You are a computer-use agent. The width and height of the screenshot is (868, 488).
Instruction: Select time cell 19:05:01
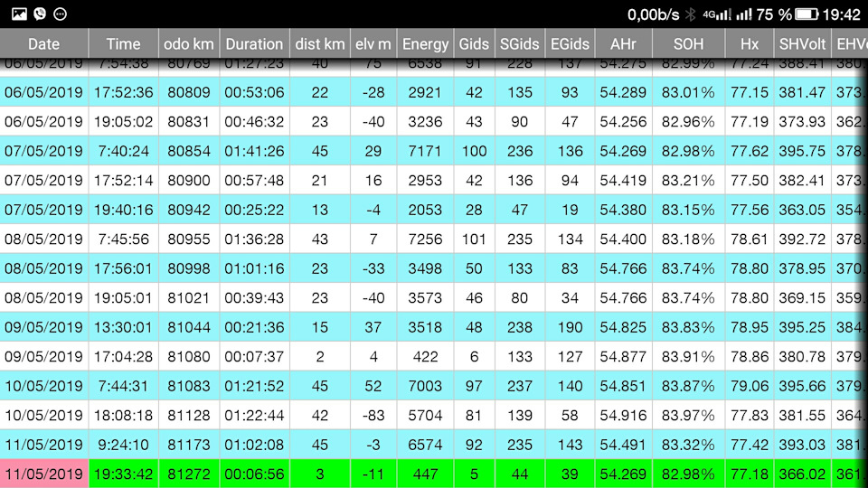124,298
